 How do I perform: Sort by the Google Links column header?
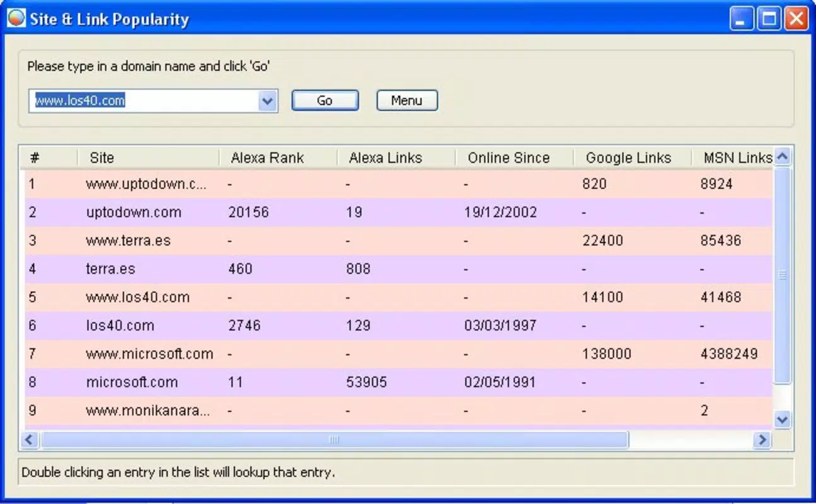[x=633, y=157]
